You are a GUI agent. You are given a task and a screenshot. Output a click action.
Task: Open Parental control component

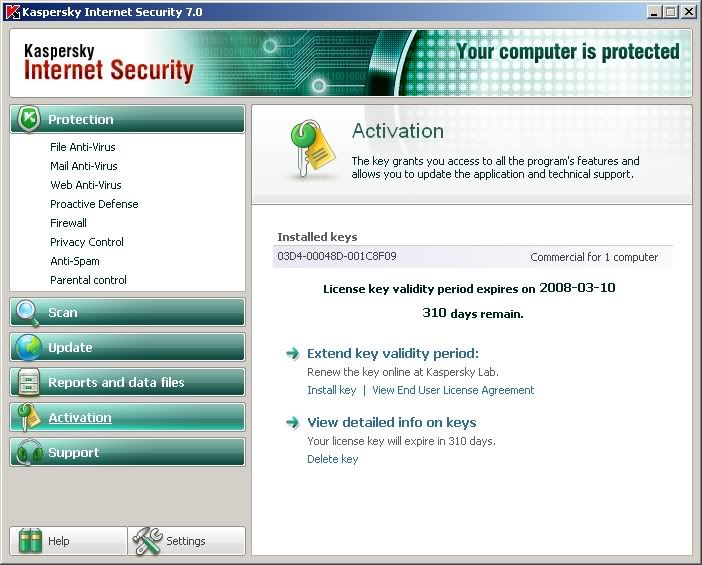[x=88, y=280]
